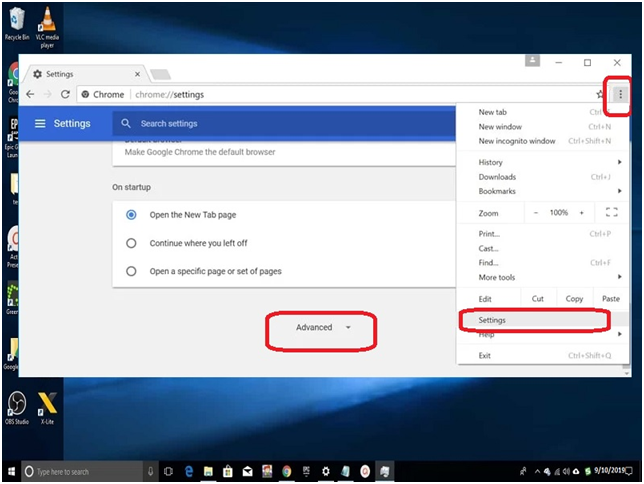Click Make Google Chrome the default browser
Image resolution: width=644 pixels, height=484 pixels.
(x=200, y=152)
